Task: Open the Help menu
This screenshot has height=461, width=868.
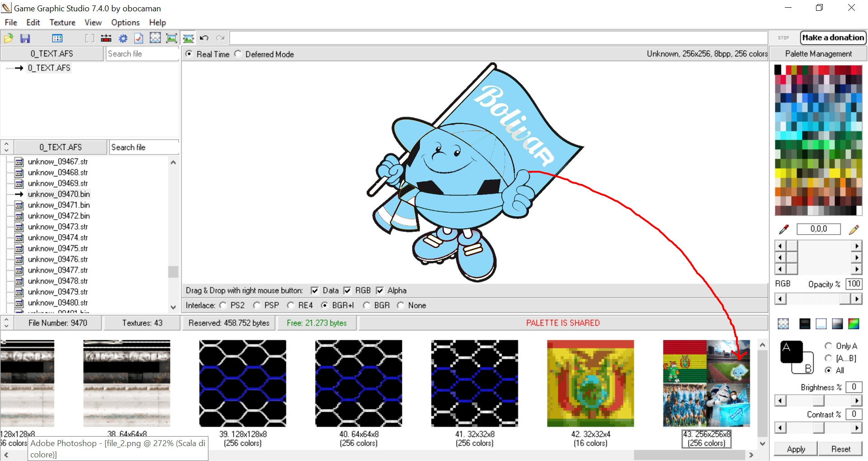Action: tap(157, 23)
